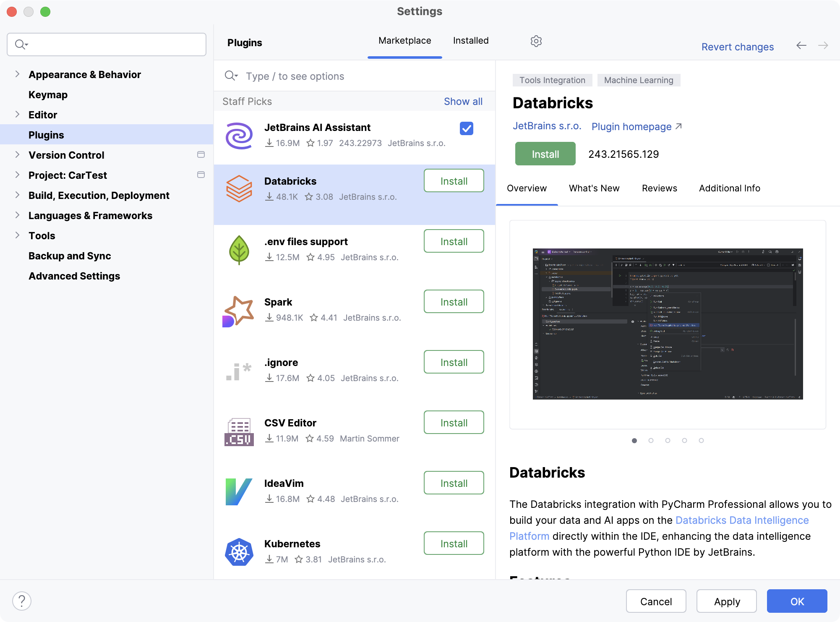This screenshot has height=622, width=840.
Task: Click the second carousel dot indicator
Action: [x=651, y=440]
